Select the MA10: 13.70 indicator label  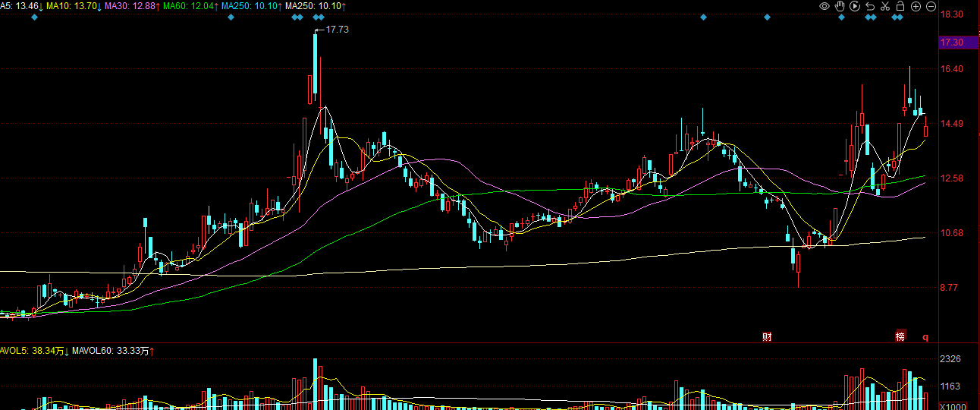pos(73,6)
